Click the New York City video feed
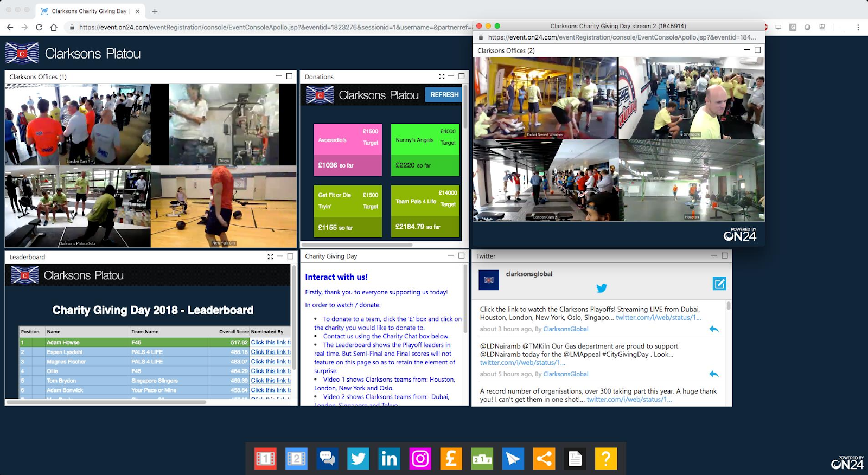Screen dimensions: 868x475 tap(224, 207)
